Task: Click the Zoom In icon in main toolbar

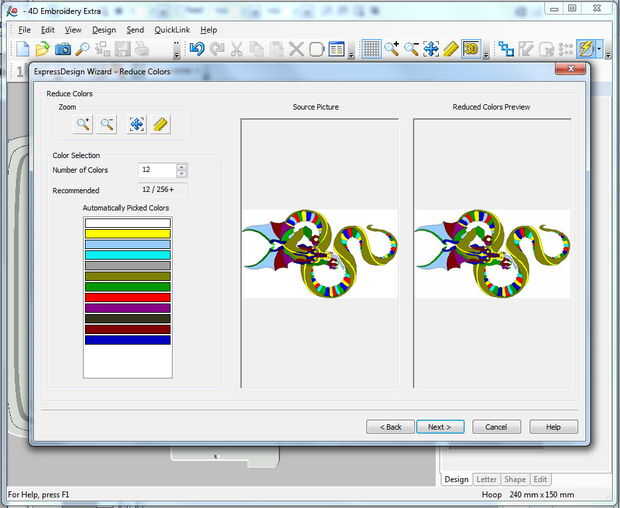Action: 391,49
